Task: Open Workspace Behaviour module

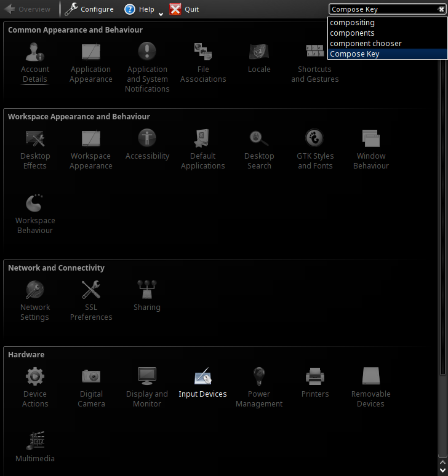Action: tap(35, 214)
